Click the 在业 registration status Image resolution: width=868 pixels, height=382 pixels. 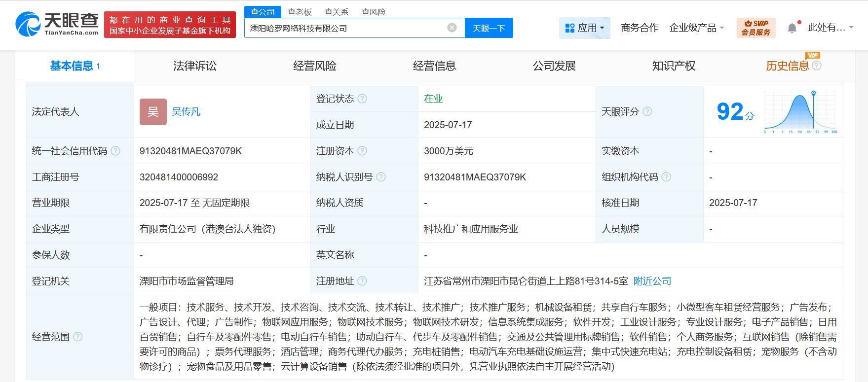(x=433, y=99)
